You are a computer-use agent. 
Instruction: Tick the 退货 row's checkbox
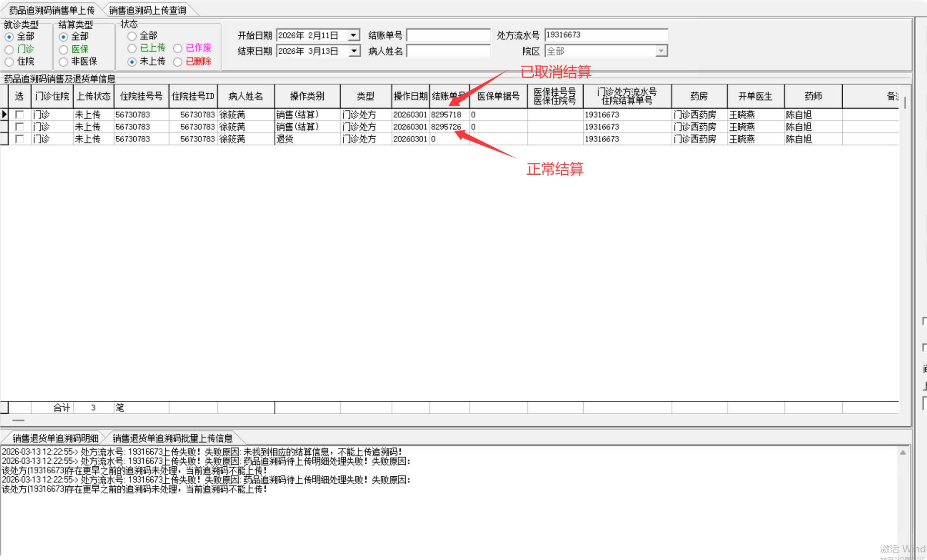coord(20,139)
